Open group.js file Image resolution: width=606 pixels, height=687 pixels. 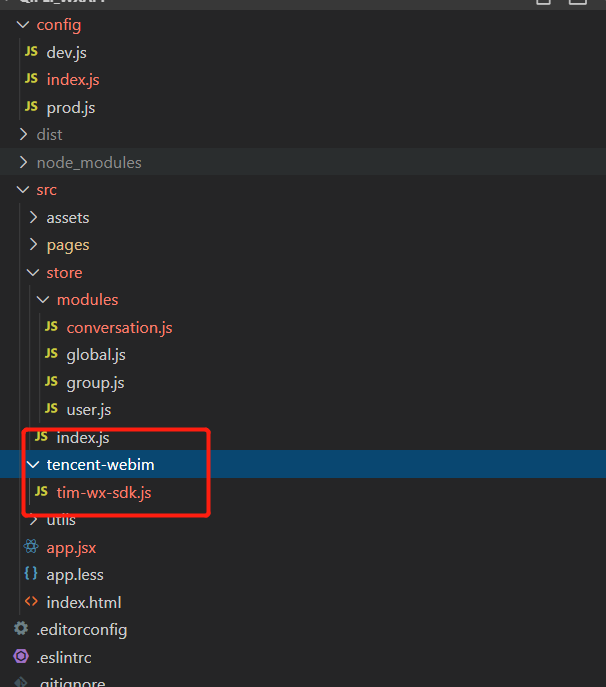click(x=96, y=383)
